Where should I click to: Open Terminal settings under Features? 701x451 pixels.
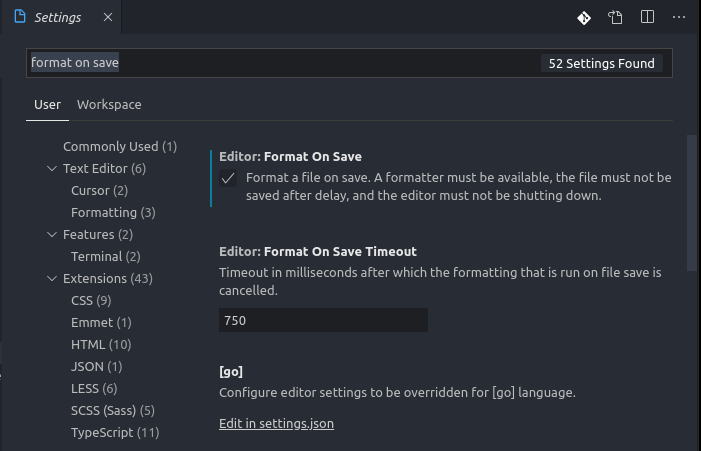coord(105,257)
